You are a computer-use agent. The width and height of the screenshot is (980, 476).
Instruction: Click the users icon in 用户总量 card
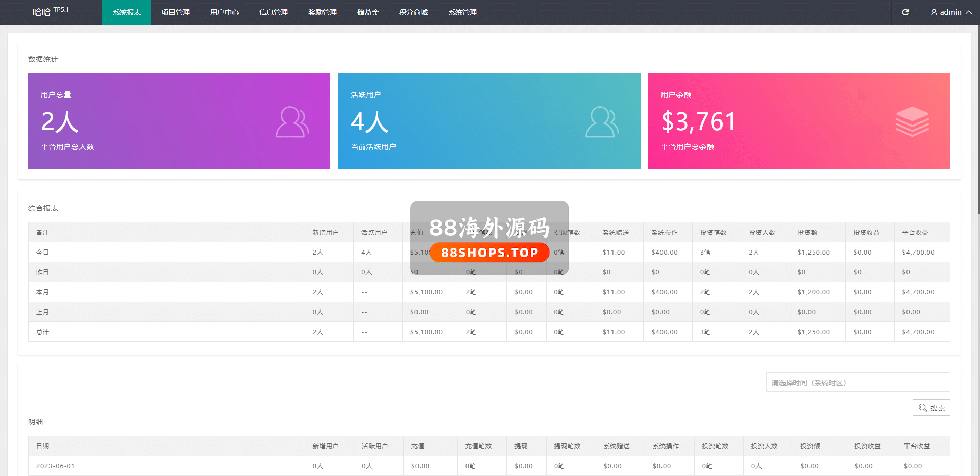click(292, 122)
